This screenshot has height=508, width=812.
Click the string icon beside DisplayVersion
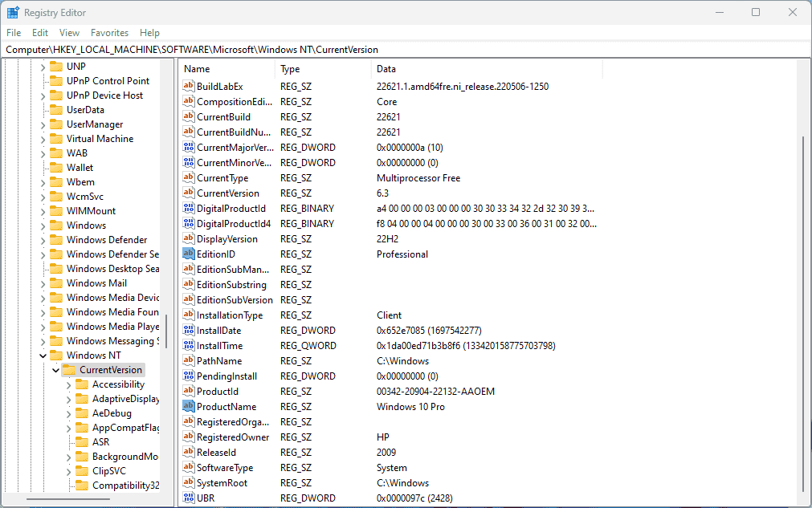pos(189,238)
